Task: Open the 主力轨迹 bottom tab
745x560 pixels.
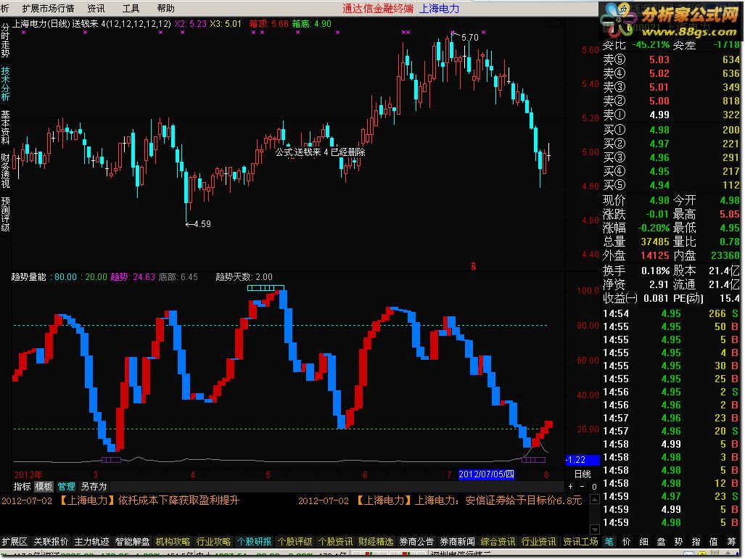Action: pyautogui.click(x=91, y=541)
